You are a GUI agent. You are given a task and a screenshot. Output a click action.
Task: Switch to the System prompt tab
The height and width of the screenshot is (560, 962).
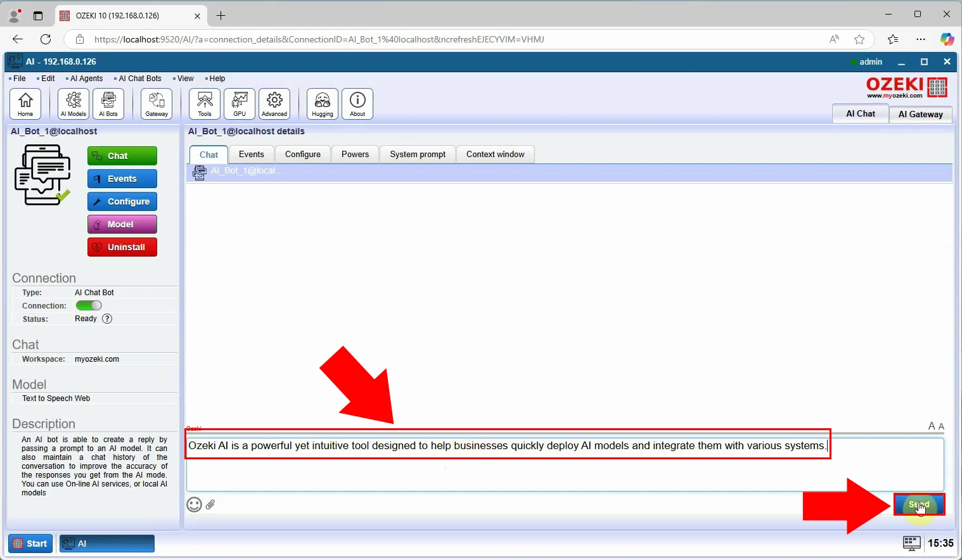418,154
